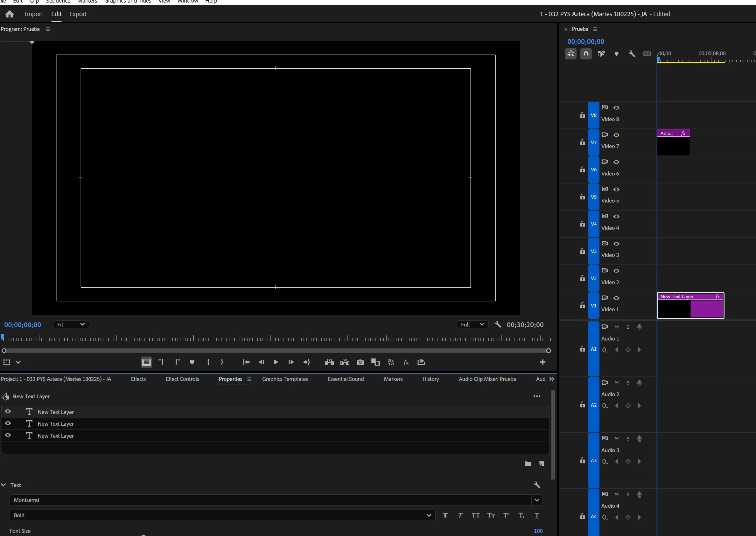The width and height of the screenshot is (756, 536).
Task: Mute the Audio 2 track
Action: [x=616, y=382]
